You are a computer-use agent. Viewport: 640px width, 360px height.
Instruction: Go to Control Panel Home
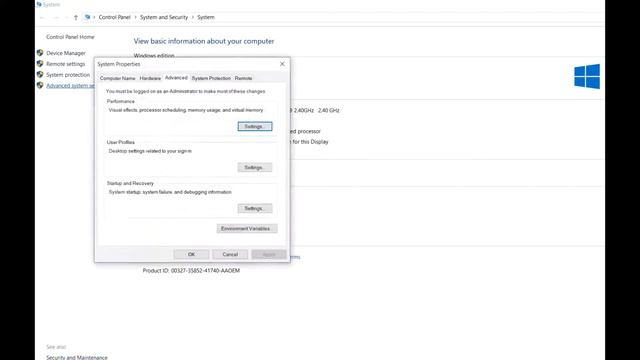click(x=70, y=37)
